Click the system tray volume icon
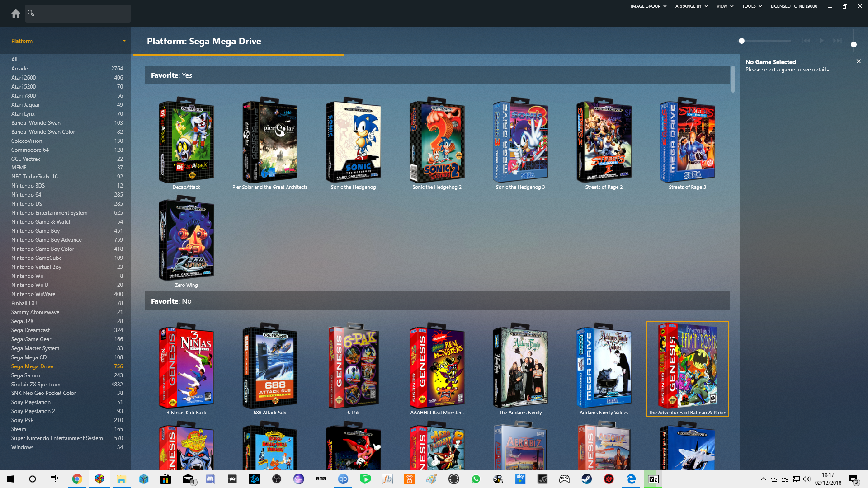868x488 pixels. (807, 479)
